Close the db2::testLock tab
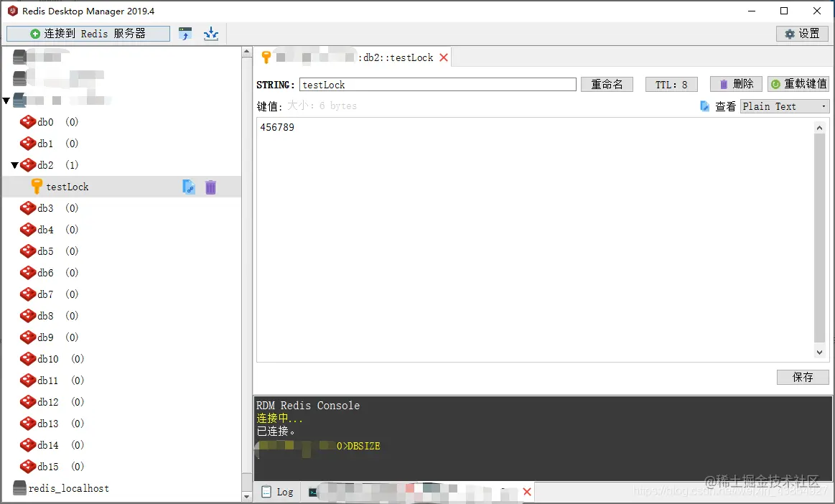 tap(444, 57)
